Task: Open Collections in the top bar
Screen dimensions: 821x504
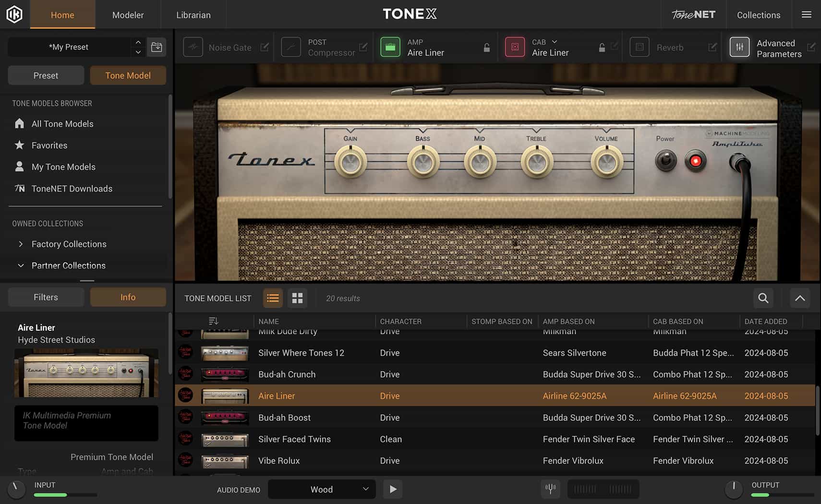Action: tap(759, 14)
